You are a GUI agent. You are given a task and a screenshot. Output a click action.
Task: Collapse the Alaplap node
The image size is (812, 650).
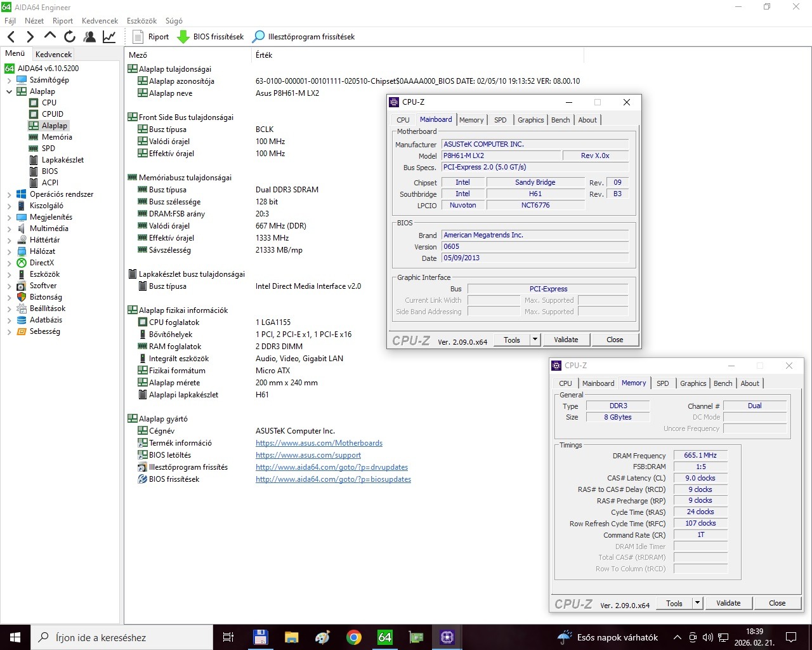9,91
